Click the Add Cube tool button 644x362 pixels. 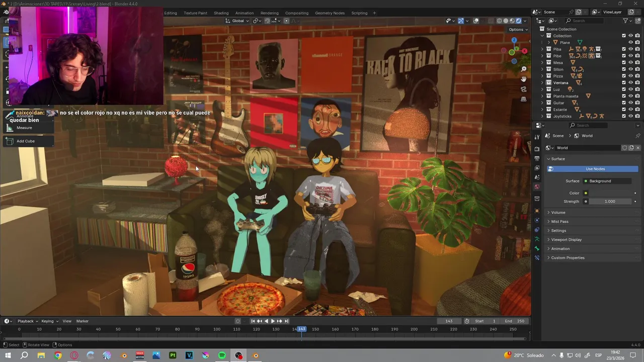tap(28, 141)
